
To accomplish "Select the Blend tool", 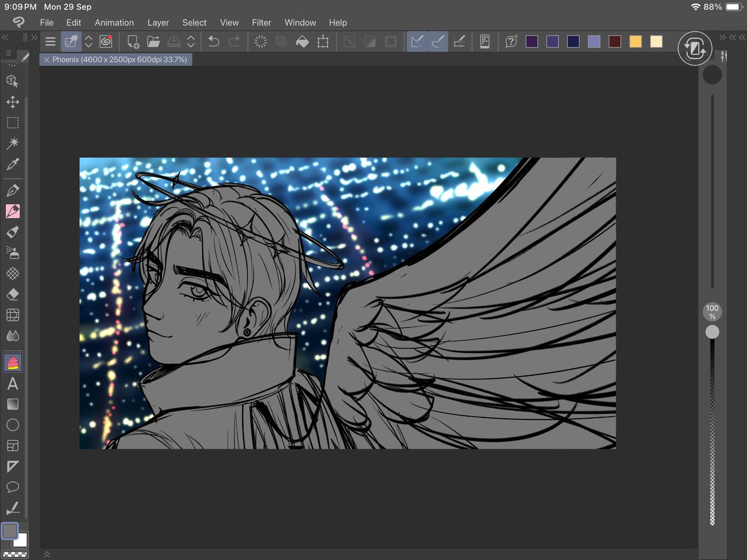I will (x=12, y=315).
